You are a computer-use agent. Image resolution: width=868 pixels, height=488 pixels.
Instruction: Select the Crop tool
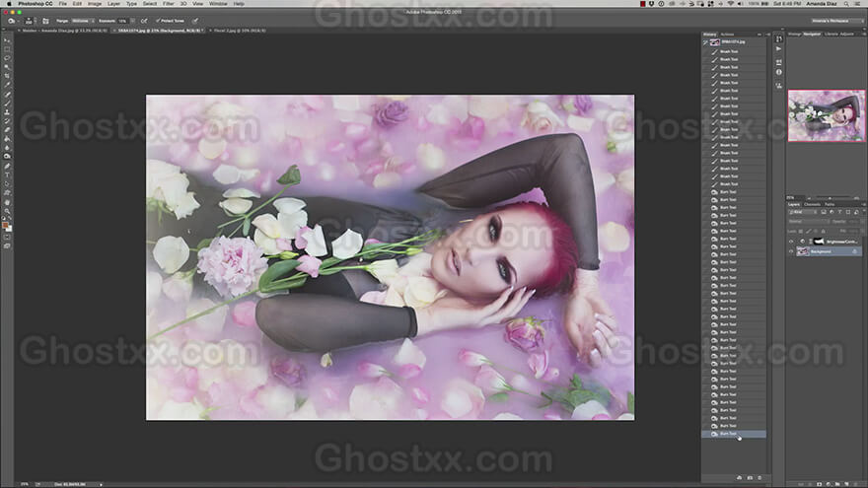pos(7,76)
